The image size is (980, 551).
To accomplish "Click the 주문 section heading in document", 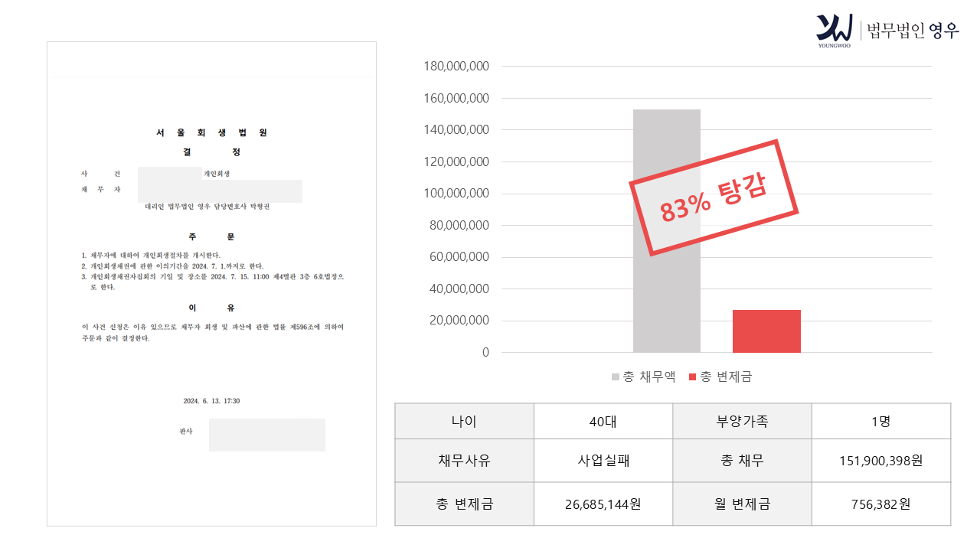I will pyautogui.click(x=211, y=237).
